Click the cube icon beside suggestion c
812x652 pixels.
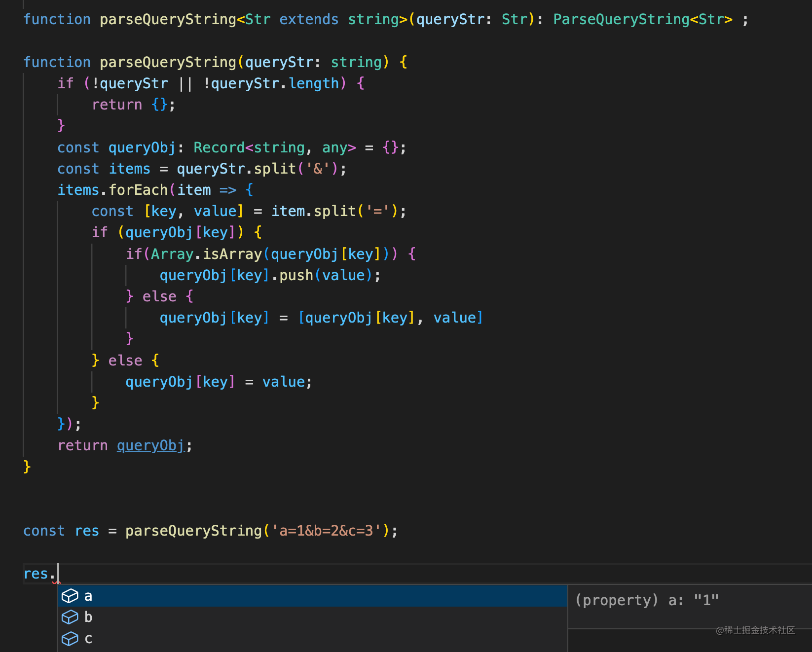coord(70,639)
